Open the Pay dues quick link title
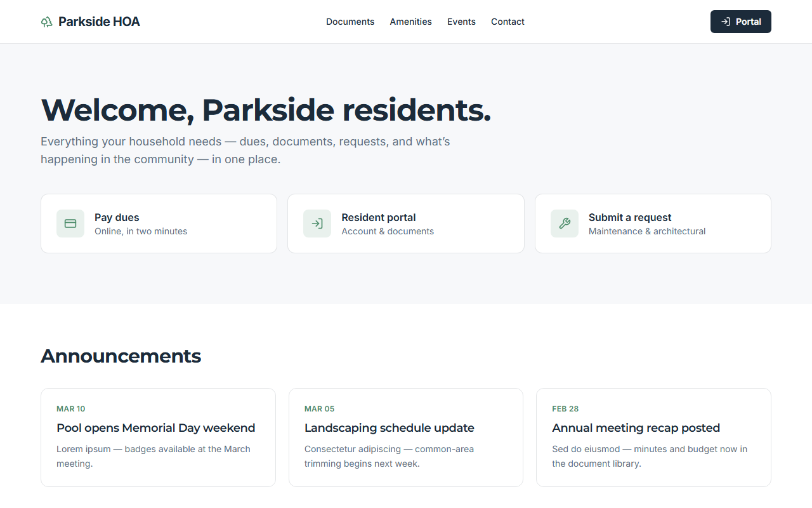This screenshot has height=508, width=812. (x=117, y=217)
